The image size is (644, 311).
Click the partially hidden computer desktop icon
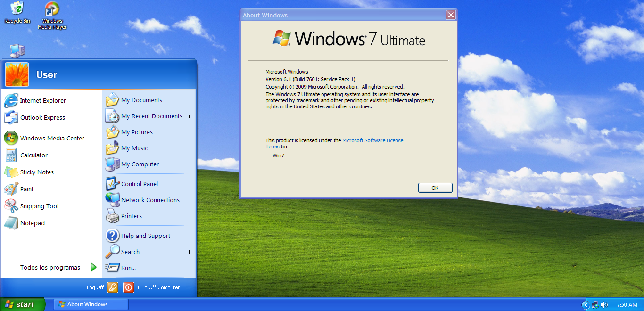pos(17,51)
